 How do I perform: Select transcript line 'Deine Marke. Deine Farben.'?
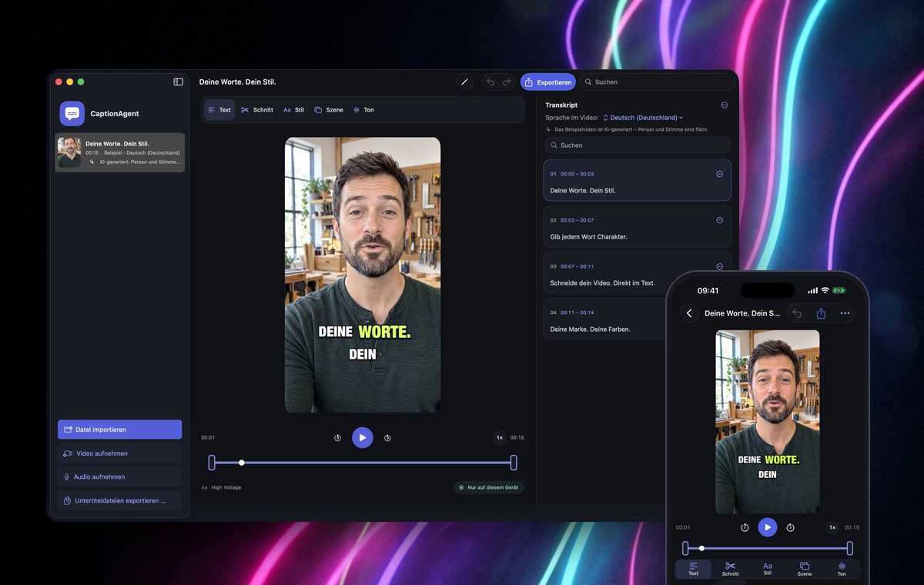click(590, 329)
